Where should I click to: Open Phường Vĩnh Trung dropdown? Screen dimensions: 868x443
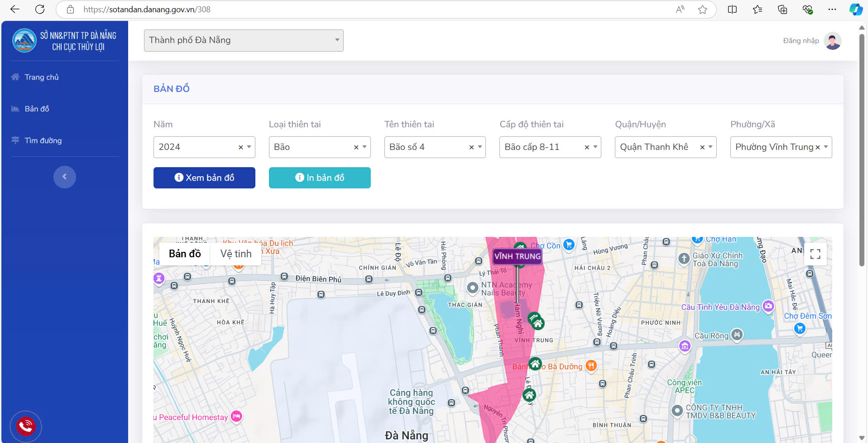click(781, 147)
